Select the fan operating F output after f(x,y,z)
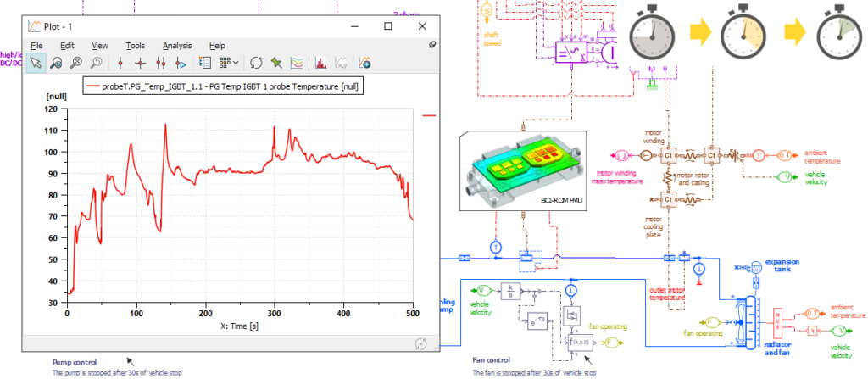This screenshot has height=379, width=868. [x=612, y=343]
